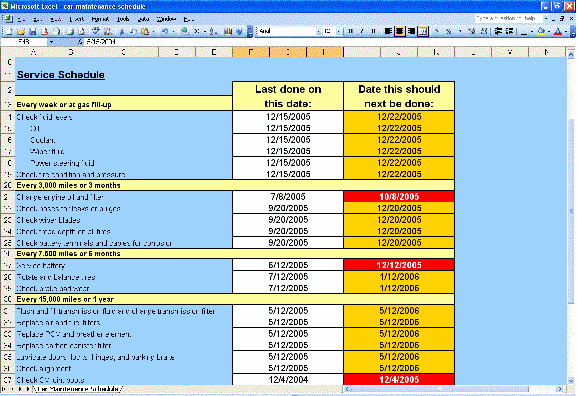Open the Research toolbar icon

click(108, 31)
